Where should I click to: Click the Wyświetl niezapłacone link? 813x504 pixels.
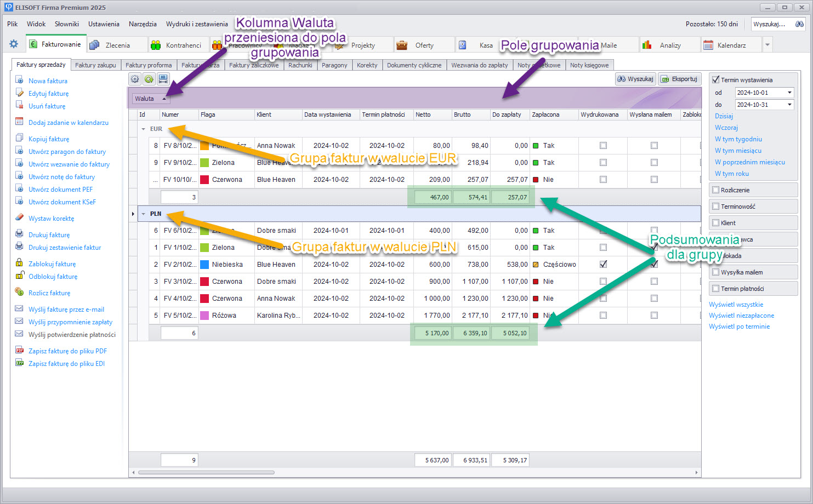point(741,316)
